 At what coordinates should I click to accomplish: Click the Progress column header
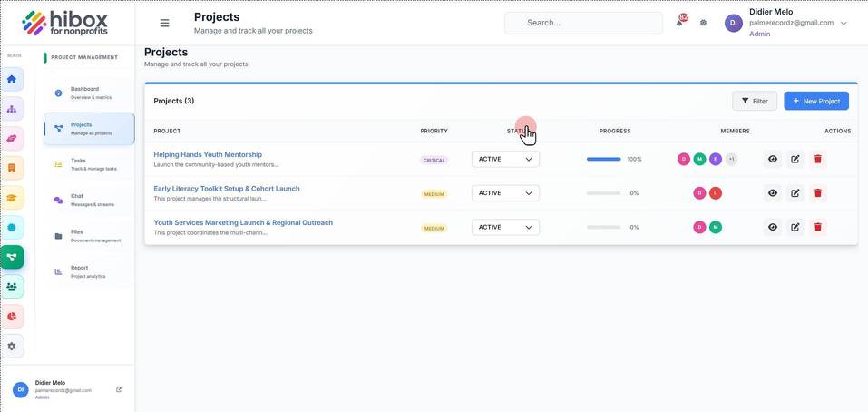[615, 132]
